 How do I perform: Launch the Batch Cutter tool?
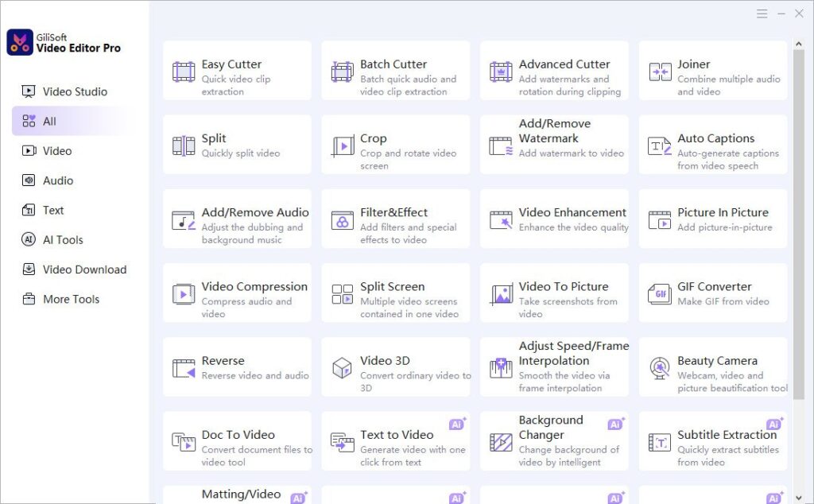(395, 70)
